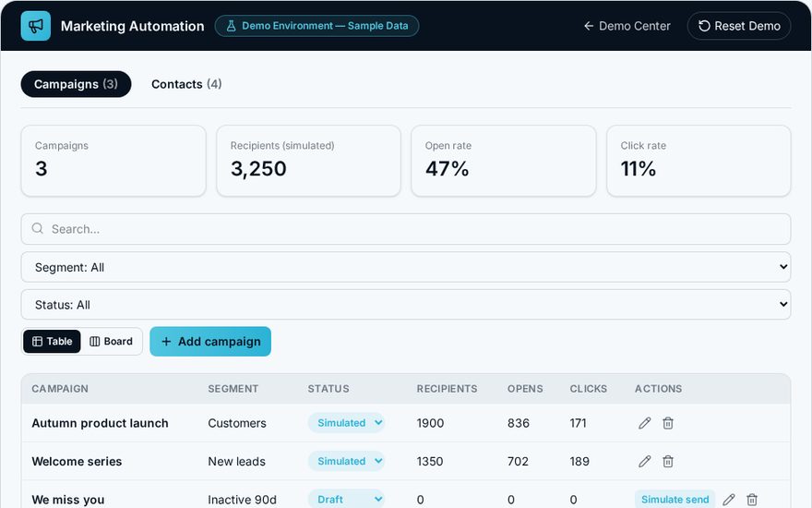The width and height of the screenshot is (812, 508).
Task: Click the 171 clicks value
Action: click(x=578, y=423)
